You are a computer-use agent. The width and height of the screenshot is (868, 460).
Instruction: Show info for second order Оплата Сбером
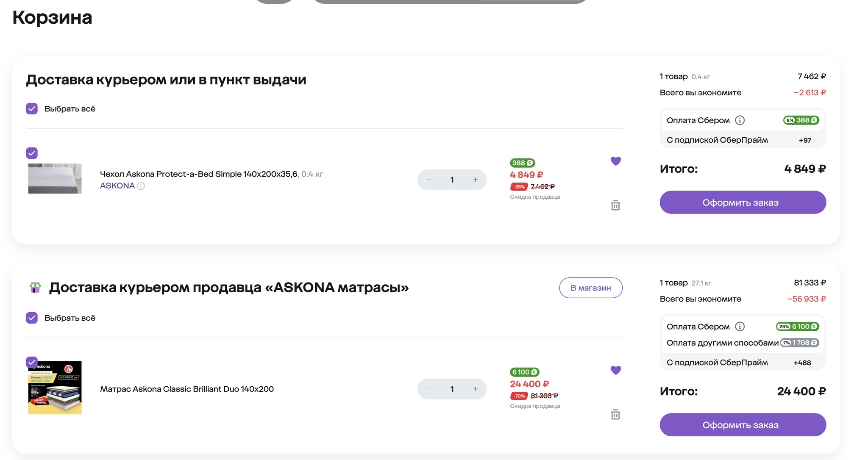click(740, 327)
